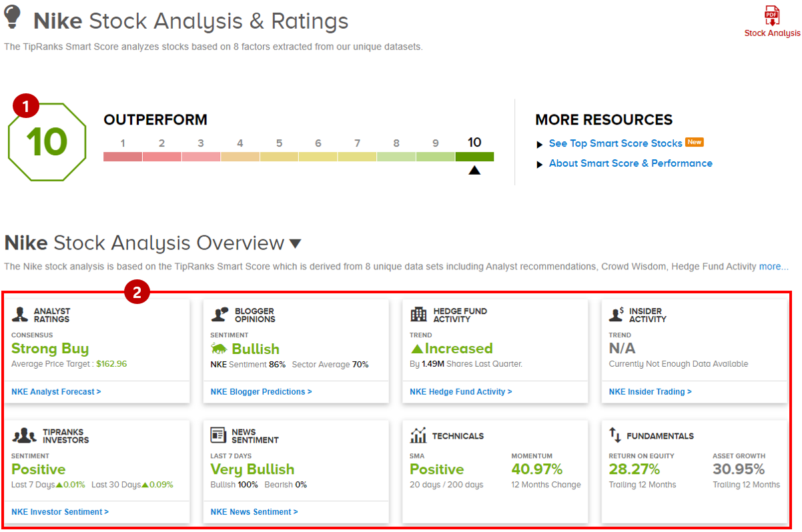Click the Hedge Fund Activity building icon
The height and width of the screenshot is (532, 802).
[419, 315]
